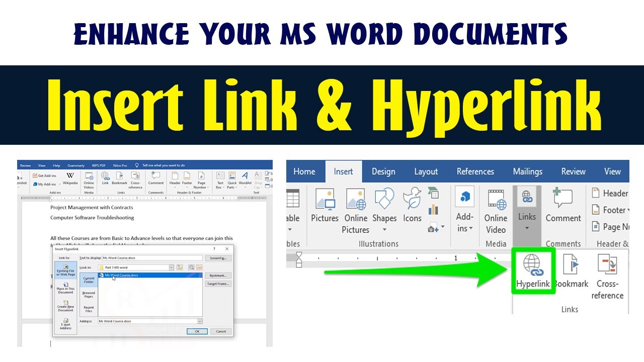Click text Computer Software Troubleshooting
644x362 pixels.
click(x=92, y=218)
